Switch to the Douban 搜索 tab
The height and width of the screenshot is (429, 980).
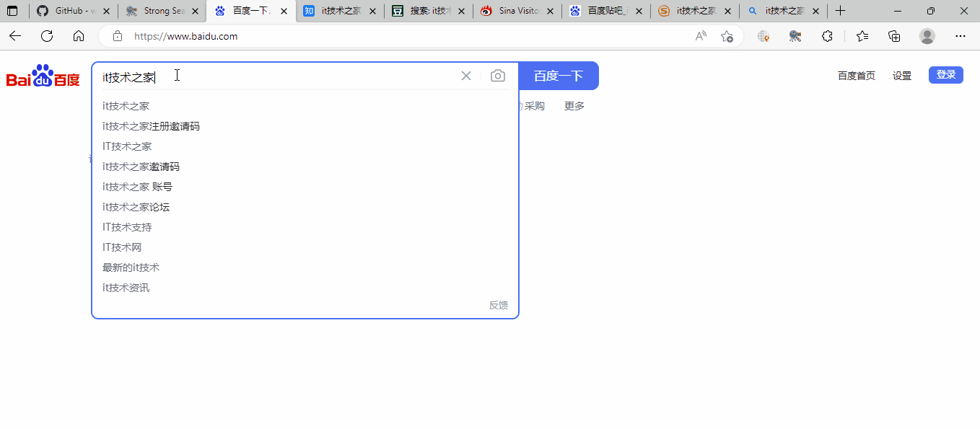(x=429, y=12)
